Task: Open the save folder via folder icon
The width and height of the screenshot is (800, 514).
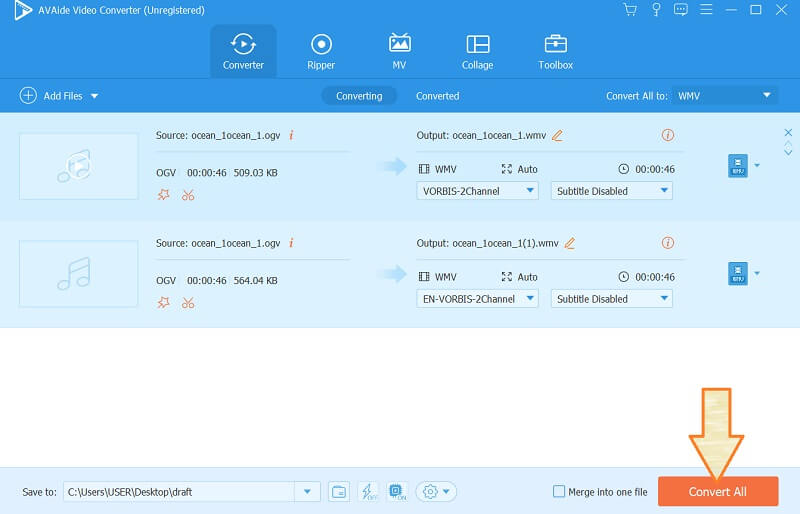Action: point(339,491)
